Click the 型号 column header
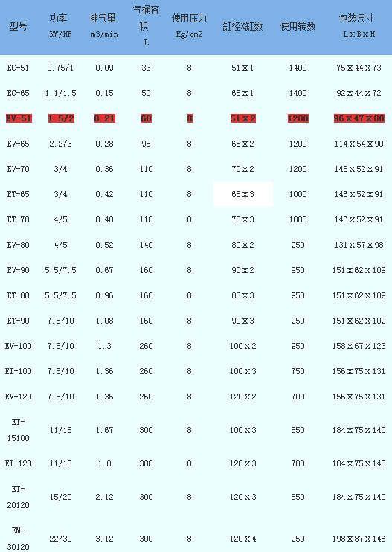This screenshot has height=552, width=392. click(x=18, y=26)
